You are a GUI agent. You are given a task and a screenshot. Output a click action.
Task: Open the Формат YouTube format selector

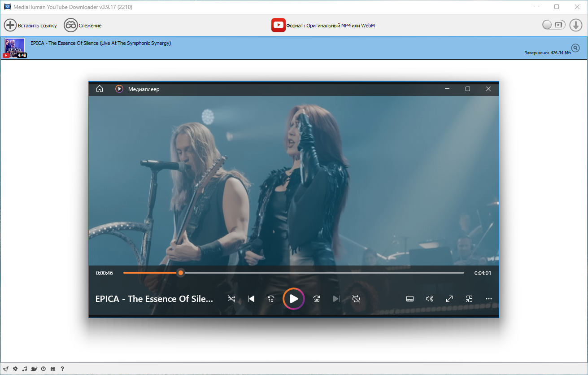click(x=323, y=25)
